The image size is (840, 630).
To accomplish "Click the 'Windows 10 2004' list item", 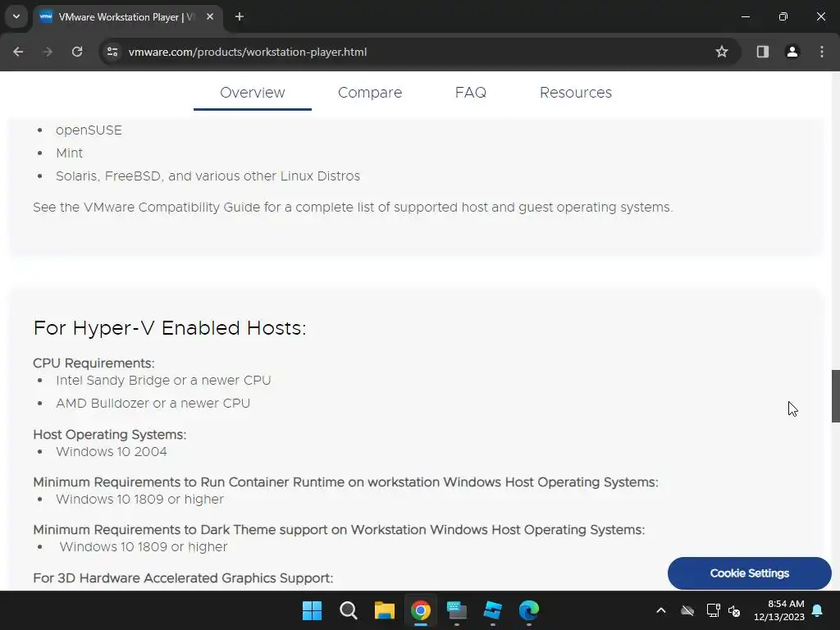I will pyautogui.click(x=112, y=452).
